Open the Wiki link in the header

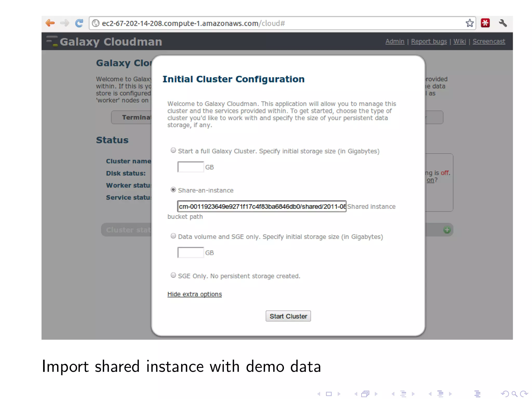tap(460, 41)
